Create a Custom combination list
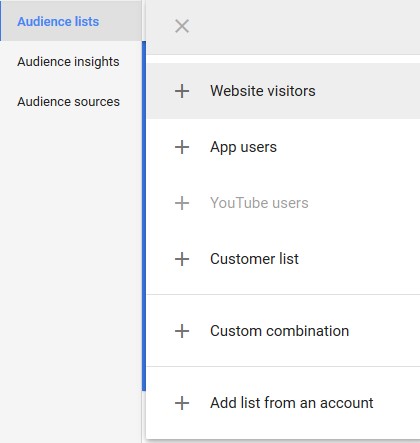420x443 pixels. [283, 331]
